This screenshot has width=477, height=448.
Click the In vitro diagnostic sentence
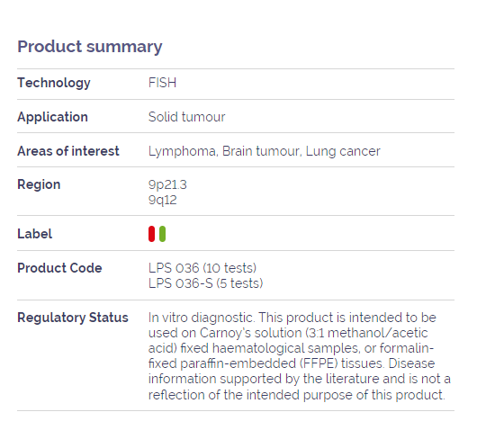(x=201, y=318)
